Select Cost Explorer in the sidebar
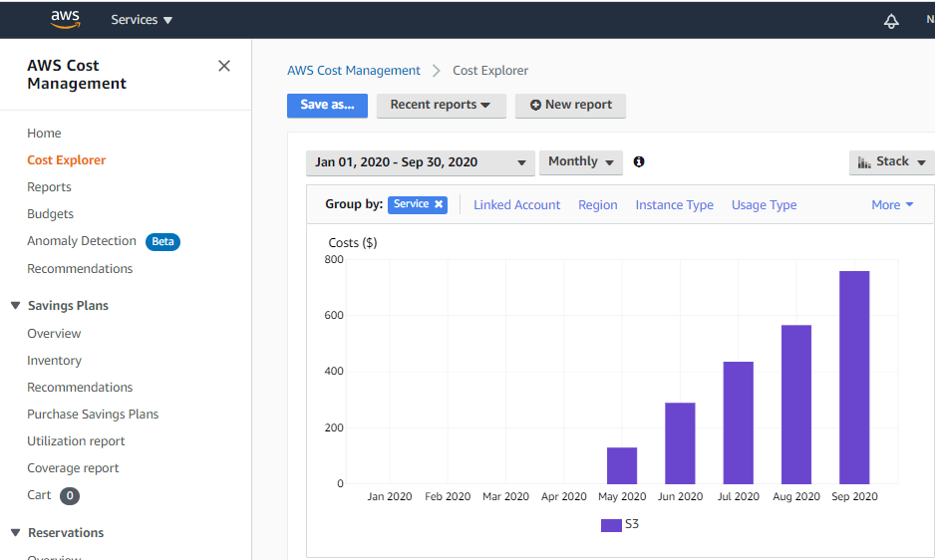The height and width of the screenshot is (560, 935). pos(66,159)
